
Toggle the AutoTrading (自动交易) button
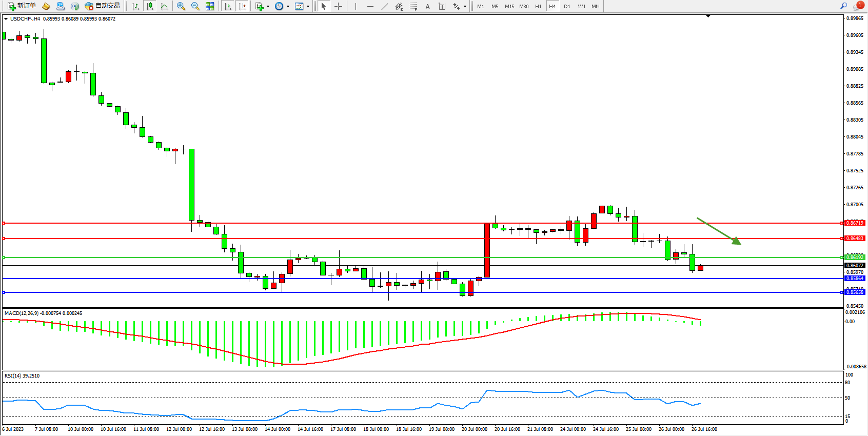(103, 6)
